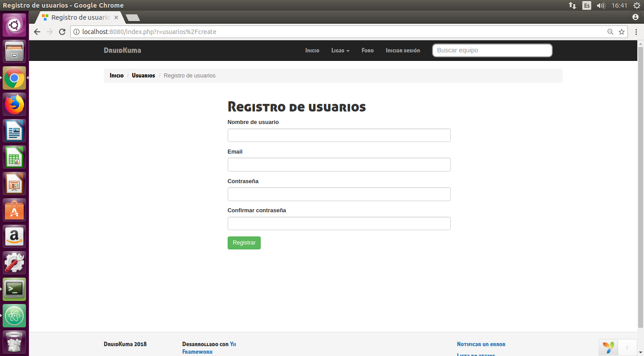
Task: Click the Nombre de usuario field
Action: coord(339,135)
